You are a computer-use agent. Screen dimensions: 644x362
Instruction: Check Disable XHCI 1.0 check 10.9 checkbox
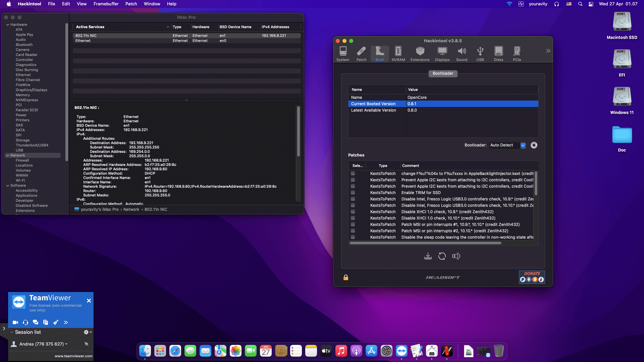[353, 212]
